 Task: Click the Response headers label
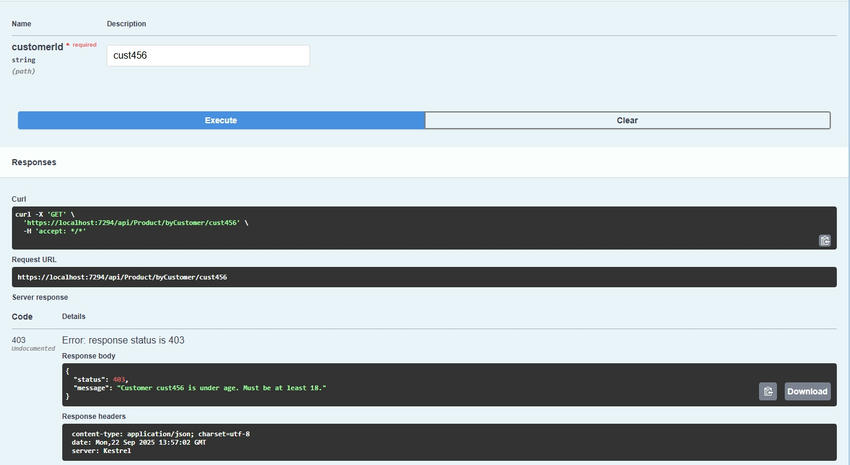click(94, 416)
